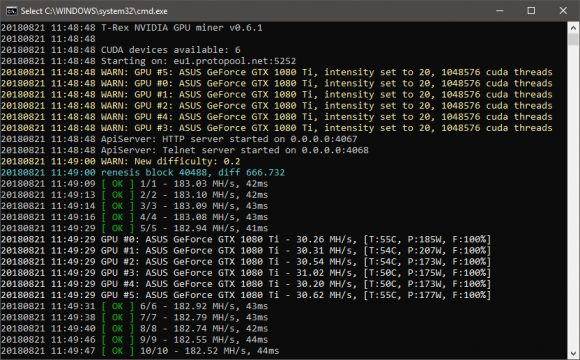Click the OK share line '5/5 - 182.94 MH/s'
The width and height of the screenshot is (580, 360).
pyautogui.click(x=134, y=228)
